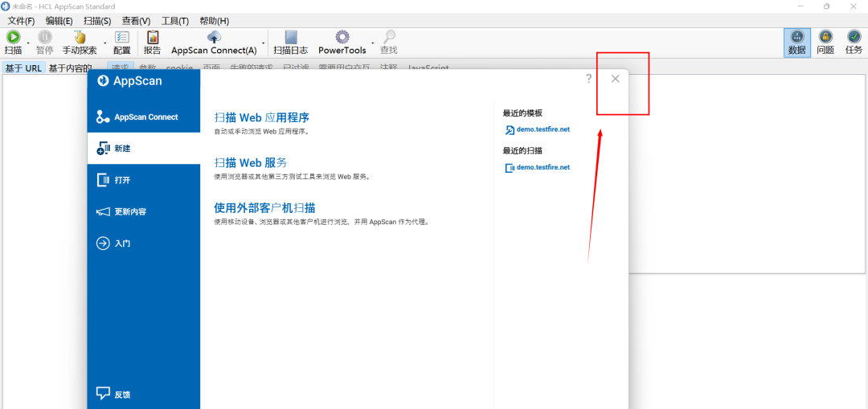The image size is (868, 409).
Task: Open the Configuration (配置) icon
Action: click(122, 38)
